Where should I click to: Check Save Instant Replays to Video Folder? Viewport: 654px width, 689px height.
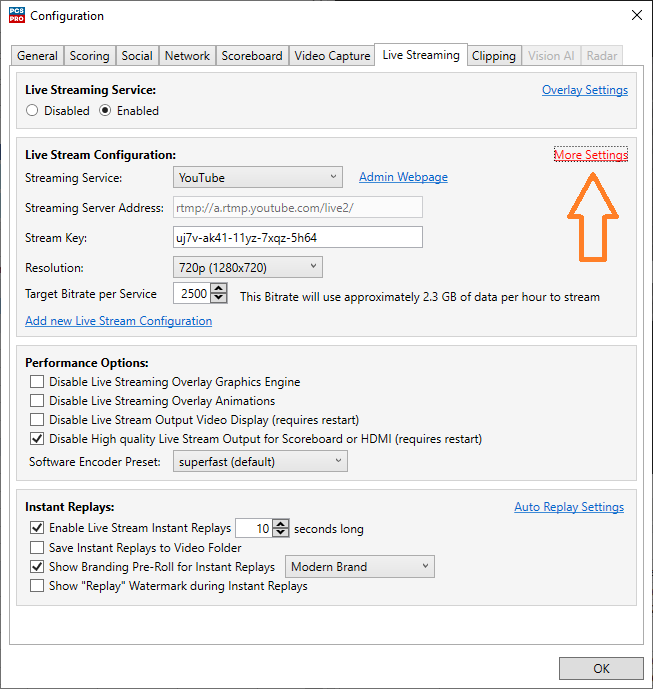[x=37, y=548]
